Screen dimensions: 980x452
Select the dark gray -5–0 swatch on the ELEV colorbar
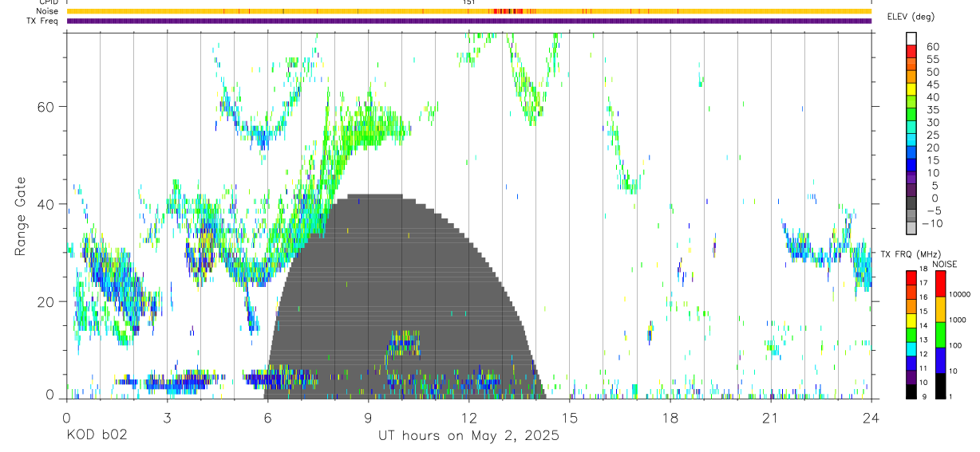pyautogui.click(x=911, y=202)
